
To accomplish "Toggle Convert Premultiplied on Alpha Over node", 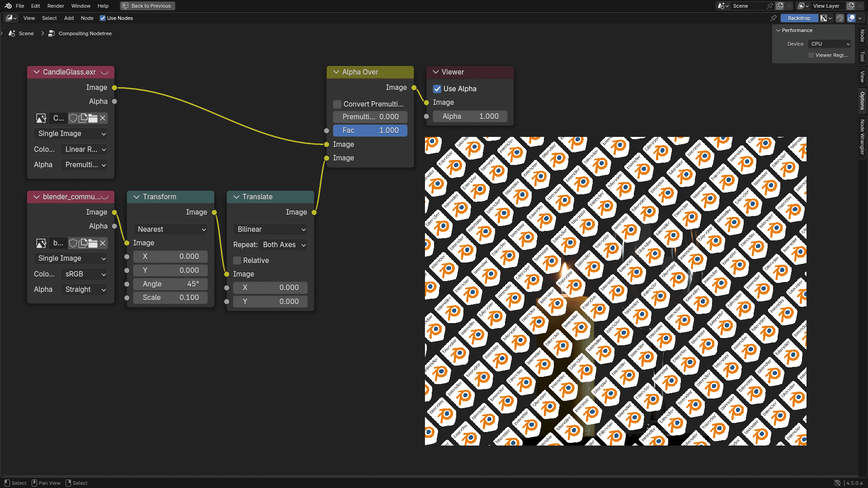I will click(337, 104).
